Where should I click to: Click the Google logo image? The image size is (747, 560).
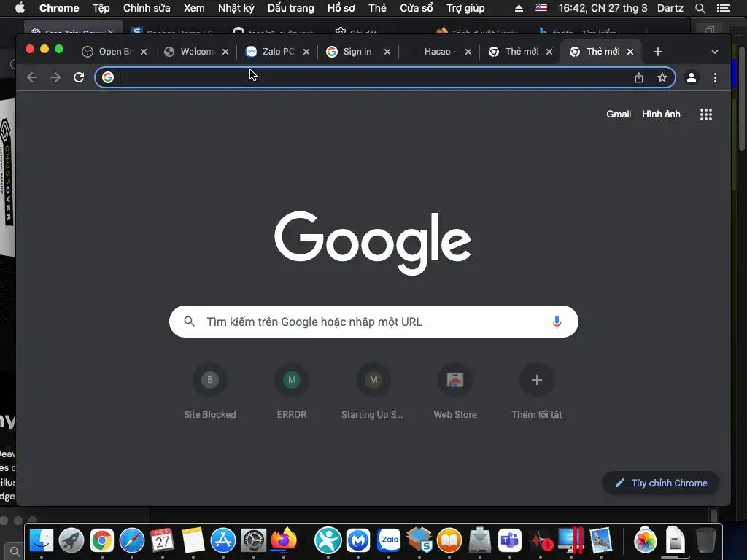click(373, 243)
